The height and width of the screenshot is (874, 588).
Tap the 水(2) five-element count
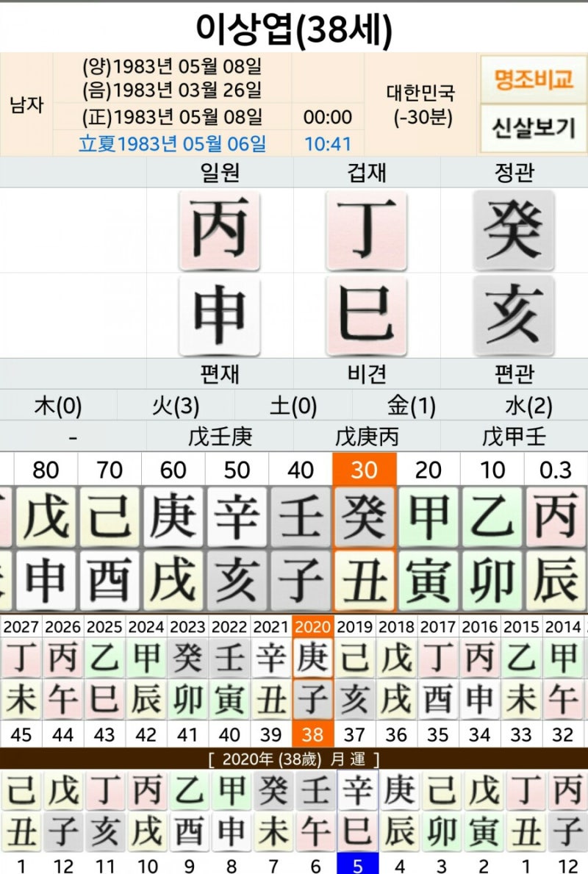click(x=528, y=406)
